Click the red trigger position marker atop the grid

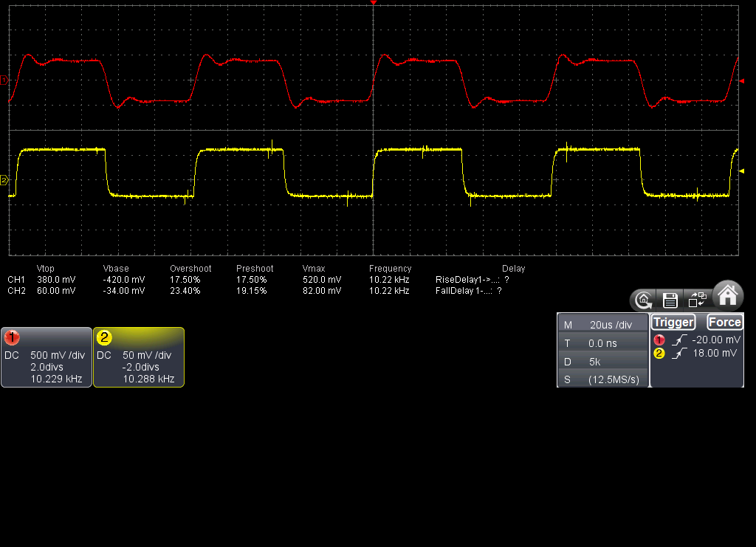coord(374,4)
